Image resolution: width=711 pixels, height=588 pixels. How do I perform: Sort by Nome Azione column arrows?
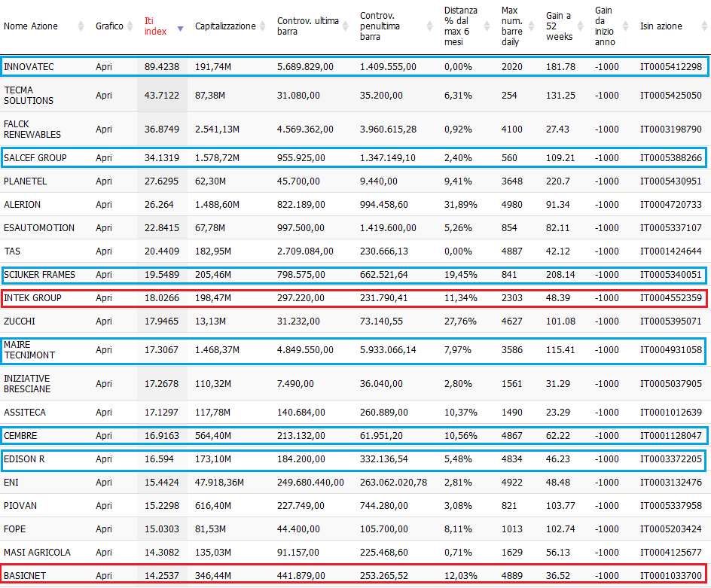tap(81, 26)
